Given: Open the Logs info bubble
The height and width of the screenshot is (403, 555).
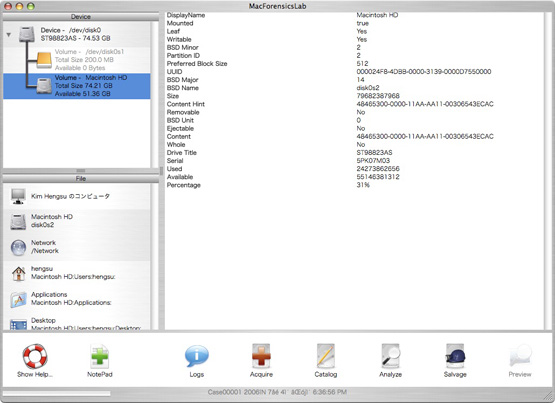Looking at the screenshot, I should 196,357.
